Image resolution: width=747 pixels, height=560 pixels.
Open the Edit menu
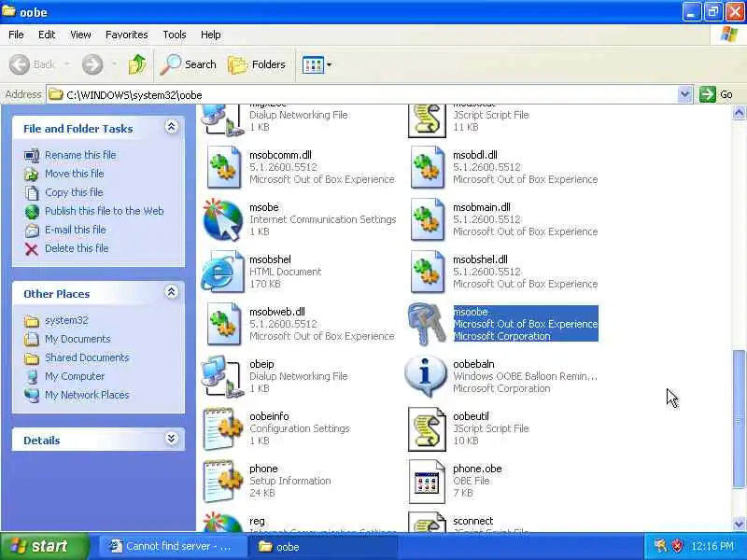pyautogui.click(x=47, y=35)
